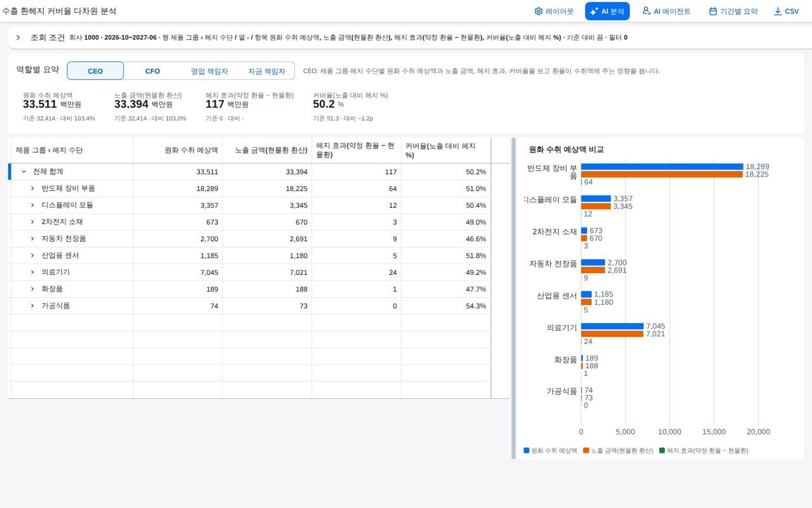This screenshot has height=508, width=812.
Task: Download data with the CSV button
Action: (x=786, y=11)
